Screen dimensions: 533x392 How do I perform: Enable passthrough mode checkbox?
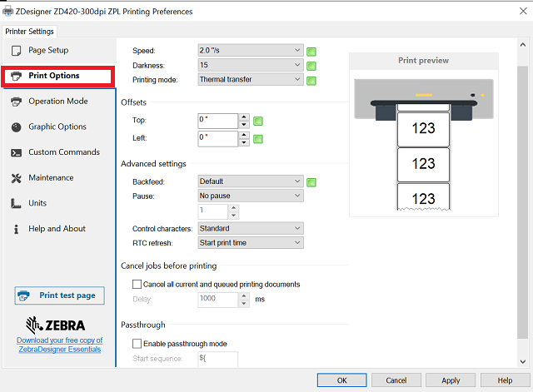[137, 344]
